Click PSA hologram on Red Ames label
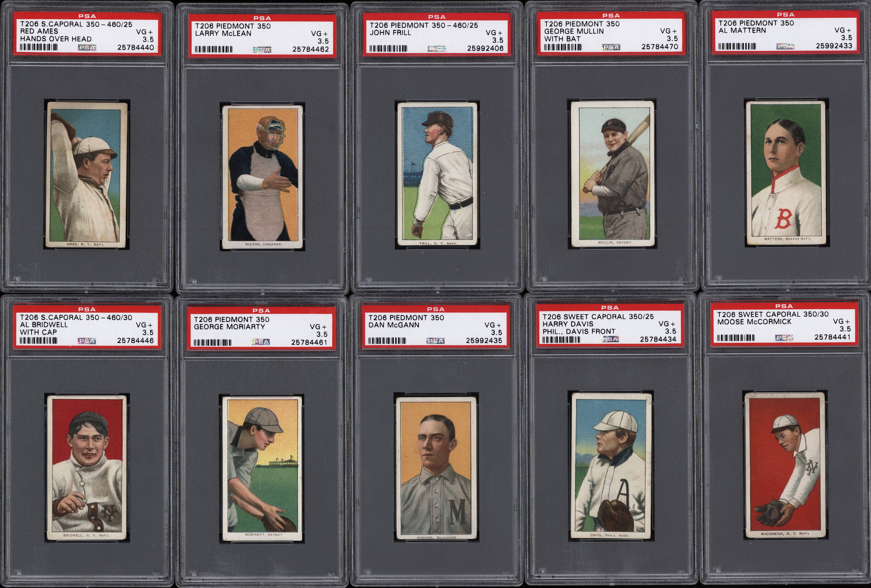 pyautogui.click(x=87, y=48)
